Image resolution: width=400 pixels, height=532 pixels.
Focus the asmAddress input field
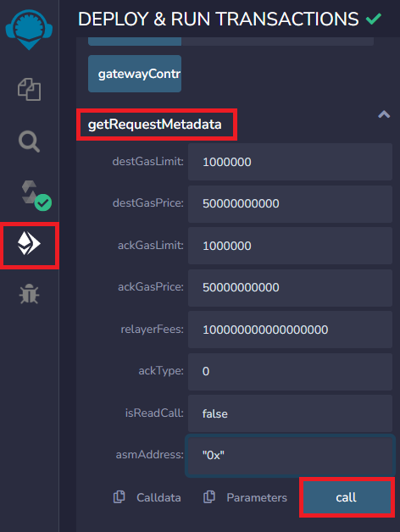pos(291,455)
